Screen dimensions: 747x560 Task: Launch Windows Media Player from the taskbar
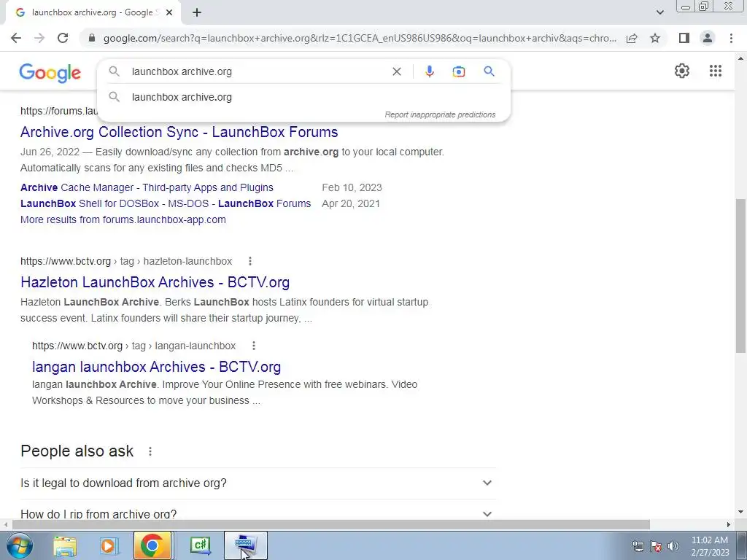click(x=109, y=545)
